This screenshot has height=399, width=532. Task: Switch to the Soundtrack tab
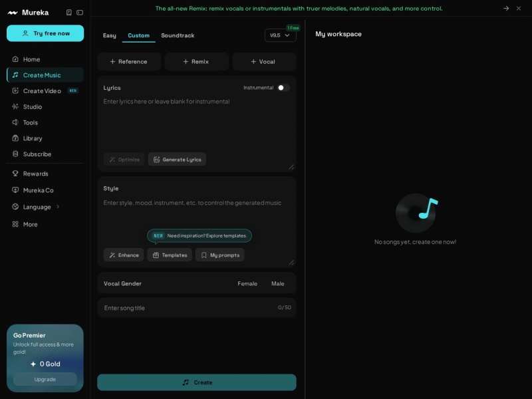point(178,35)
